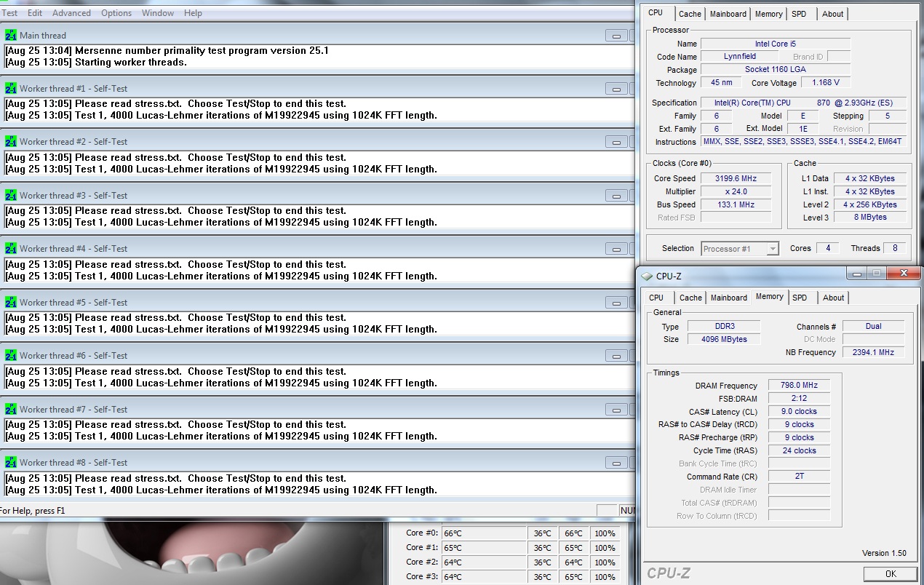The height and width of the screenshot is (585, 924).
Task: Click the Level 3 cache 8 MBytes value
Action: pos(870,218)
